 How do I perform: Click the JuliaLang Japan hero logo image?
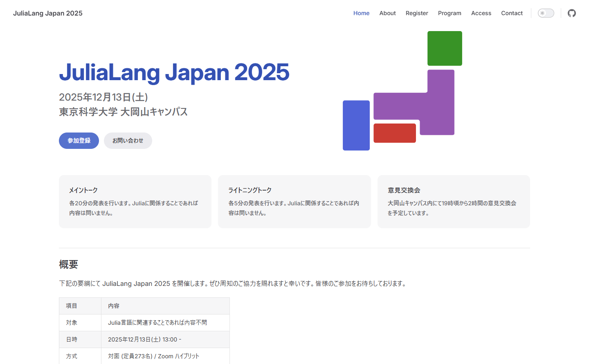click(x=402, y=91)
